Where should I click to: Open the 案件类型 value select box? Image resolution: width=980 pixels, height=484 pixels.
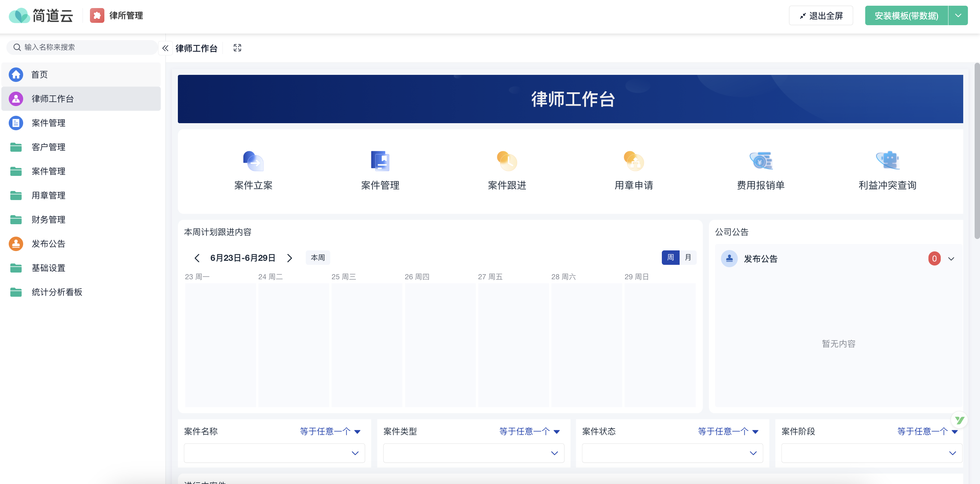tap(474, 453)
